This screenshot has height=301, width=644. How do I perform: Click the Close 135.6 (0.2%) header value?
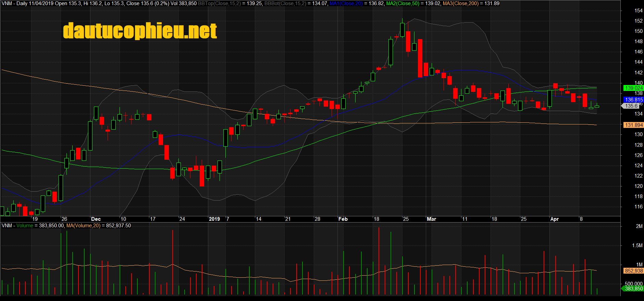[148, 3]
